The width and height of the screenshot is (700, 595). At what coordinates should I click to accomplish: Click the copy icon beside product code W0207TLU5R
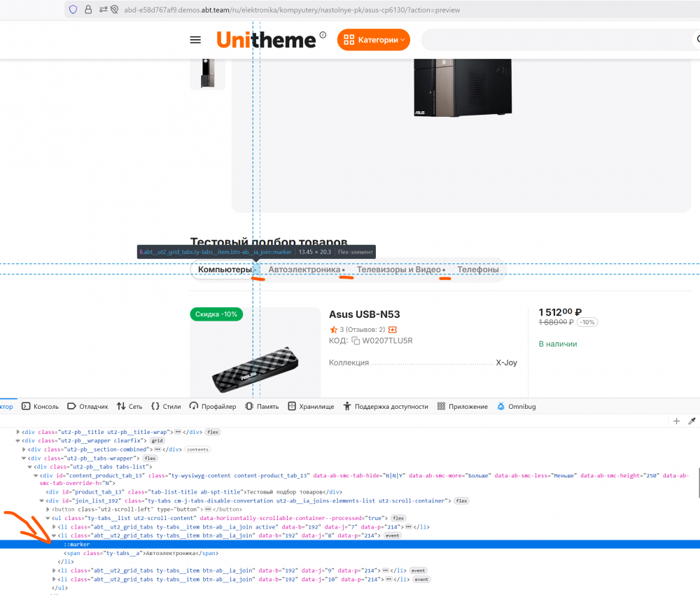(356, 341)
